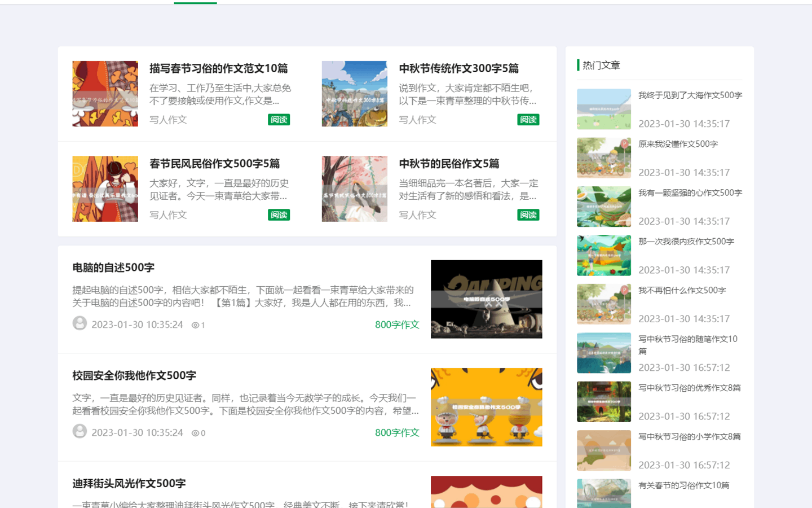The image size is (812, 508).
Task: Open thumbnail of 中秋节的民俗作文5篇
Action: tap(355, 189)
